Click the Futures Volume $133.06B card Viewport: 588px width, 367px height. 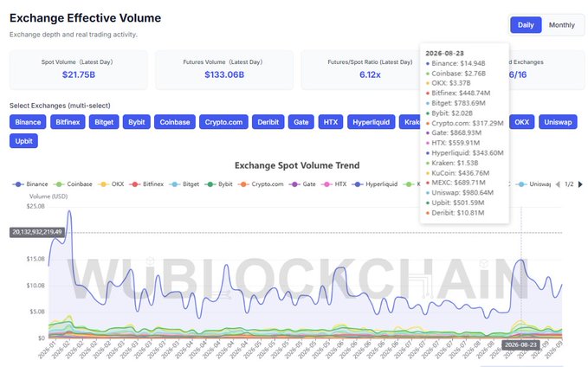tap(224, 70)
